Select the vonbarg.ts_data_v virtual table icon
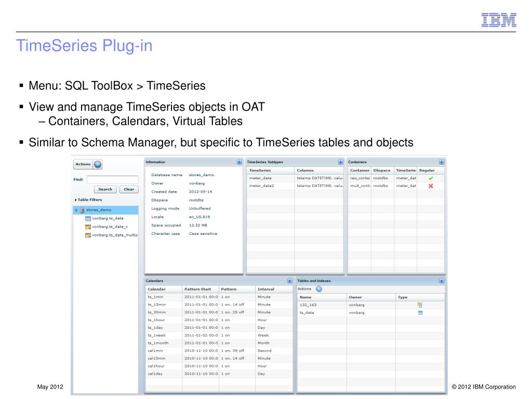Viewport: 532px width, 399px height. pyautogui.click(x=88, y=227)
